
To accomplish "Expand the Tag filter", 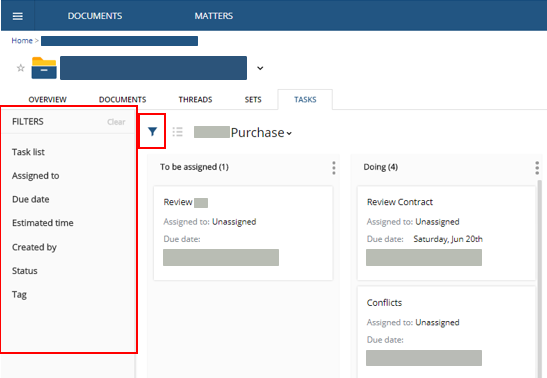I will click(x=19, y=295).
